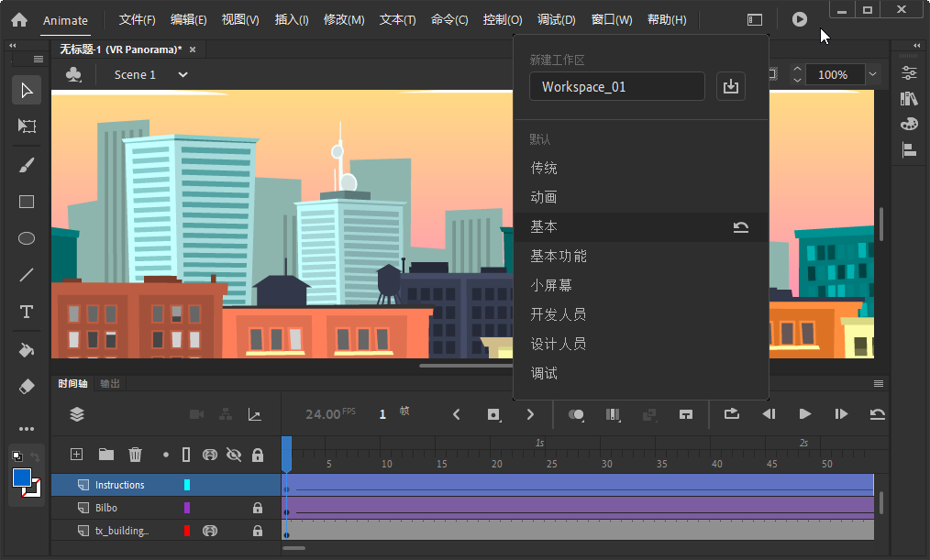
Task: Select the Oval shape tool
Action: click(26, 238)
